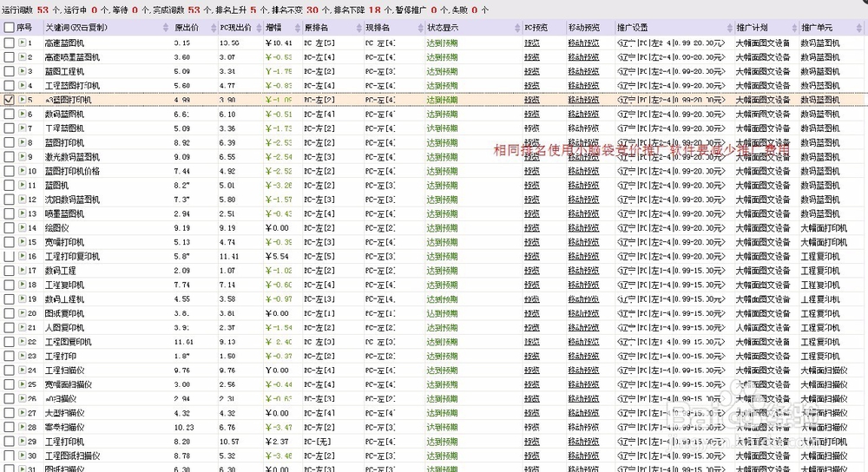Click 达到预期 status in row 10
This screenshot has height=472, width=868.
[x=443, y=171]
